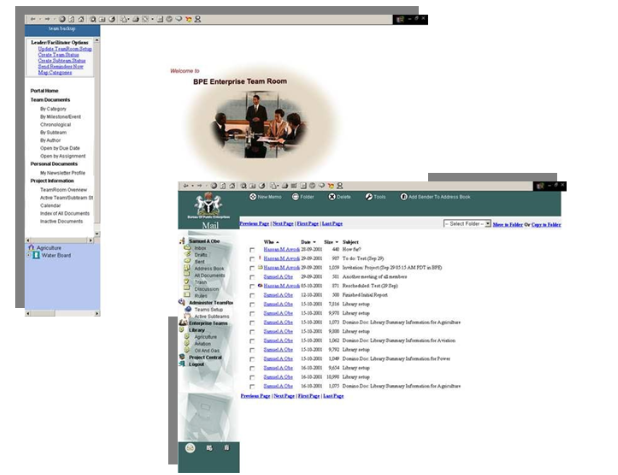
Task: Click Add Sender To Address Book icon
Action: (403, 197)
